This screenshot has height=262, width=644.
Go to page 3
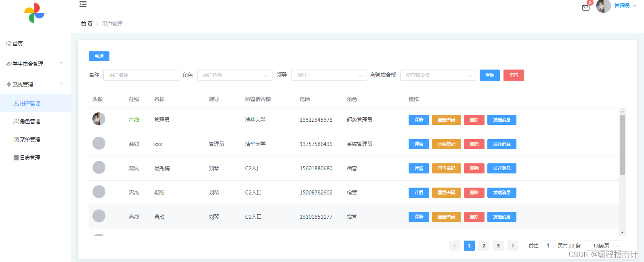[498, 245]
